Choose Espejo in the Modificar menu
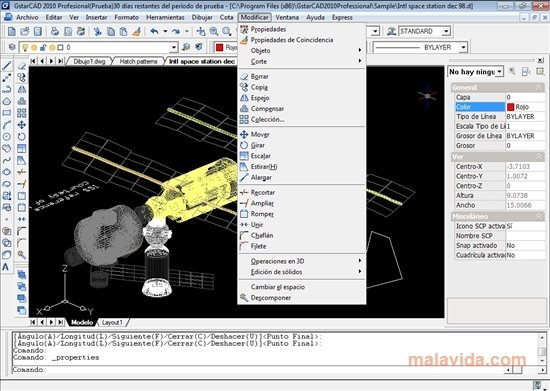The image size is (550, 391). pyautogui.click(x=260, y=98)
